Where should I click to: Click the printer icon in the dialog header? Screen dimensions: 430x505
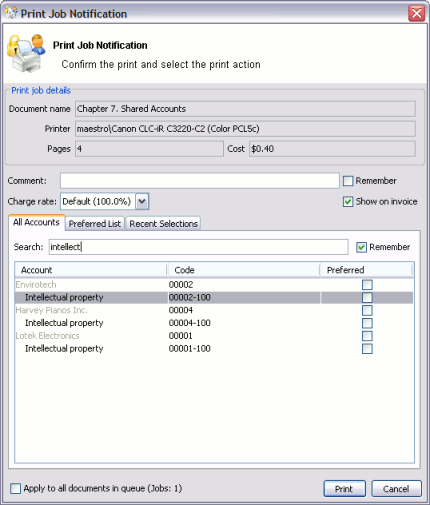click(x=26, y=53)
